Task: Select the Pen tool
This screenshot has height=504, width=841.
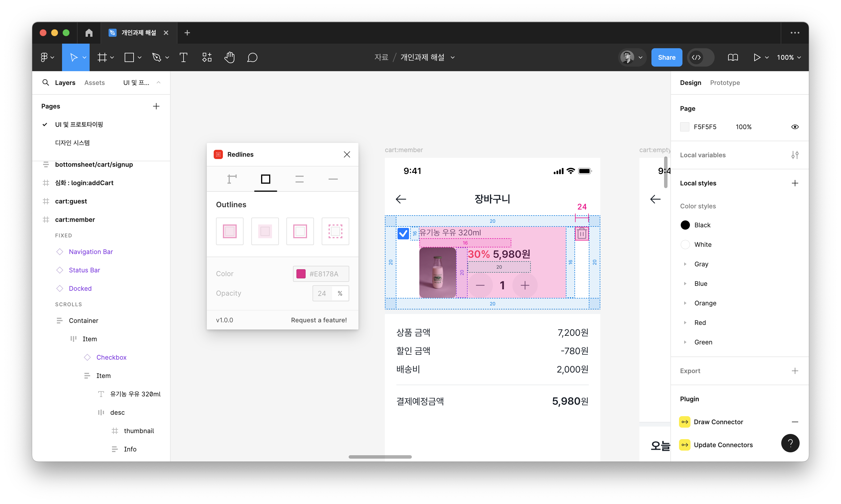Action: pyautogui.click(x=156, y=57)
